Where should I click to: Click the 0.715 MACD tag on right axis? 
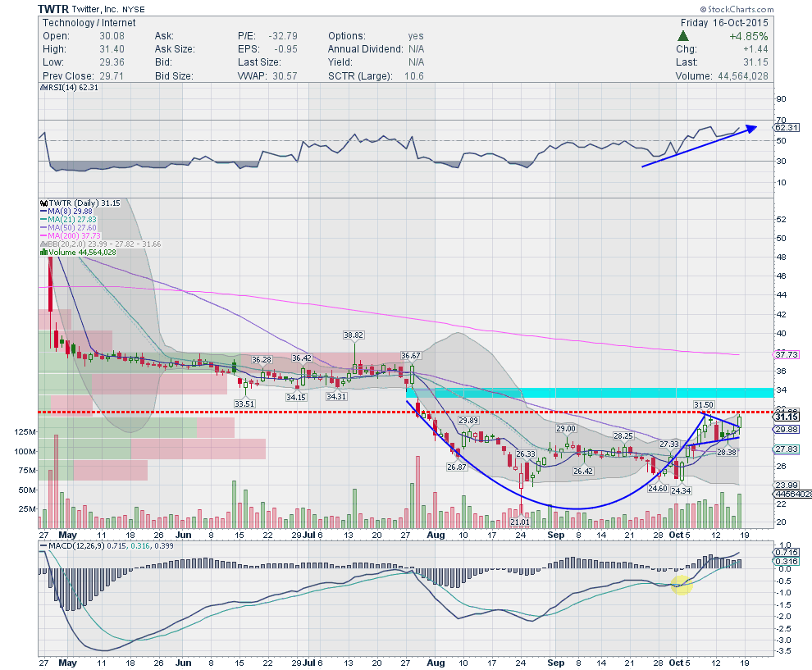(786, 553)
